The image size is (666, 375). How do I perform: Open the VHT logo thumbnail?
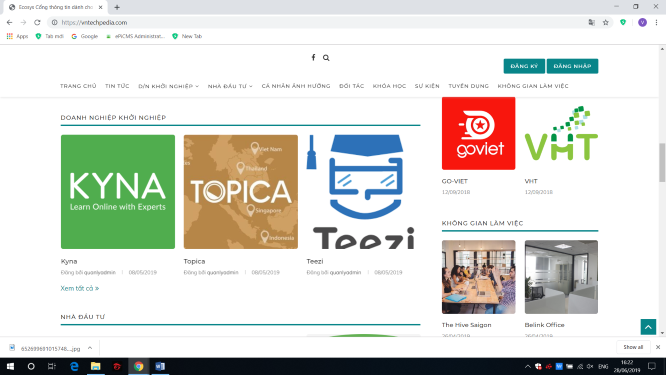point(561,133)
